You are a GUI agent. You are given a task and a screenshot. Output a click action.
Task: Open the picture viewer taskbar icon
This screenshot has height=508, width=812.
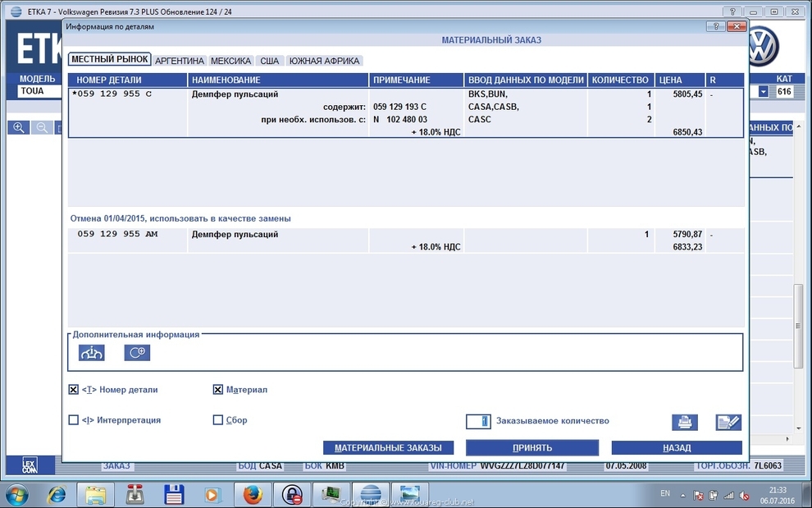pyautogui.click(x=410, y=495)
